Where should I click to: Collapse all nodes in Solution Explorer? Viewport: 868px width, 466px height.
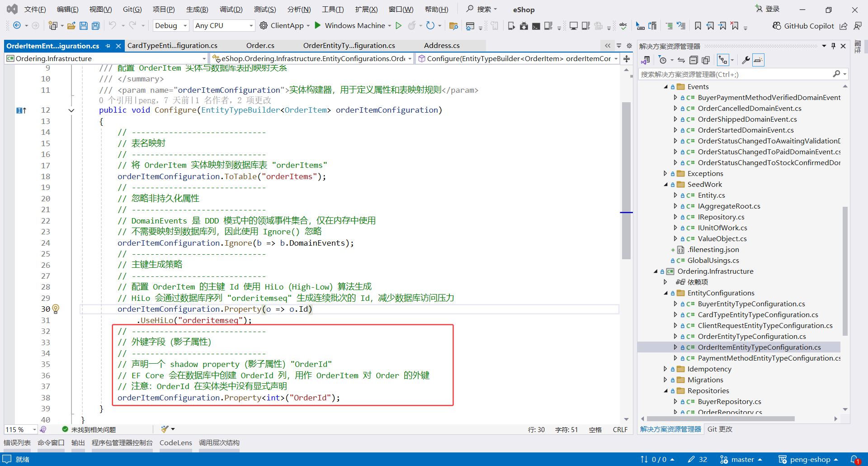tap(693, 60)
